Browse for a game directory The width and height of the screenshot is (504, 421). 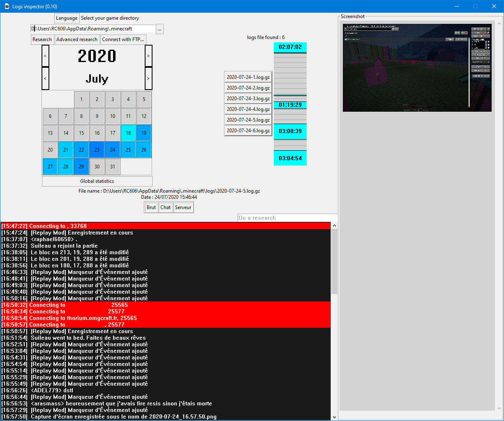(x=160, y=29)
